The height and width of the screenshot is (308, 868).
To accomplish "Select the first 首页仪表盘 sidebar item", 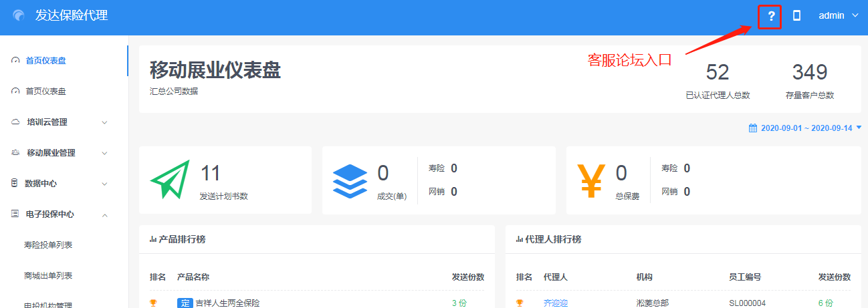I will pyautogui.click(x=45, y=61).
